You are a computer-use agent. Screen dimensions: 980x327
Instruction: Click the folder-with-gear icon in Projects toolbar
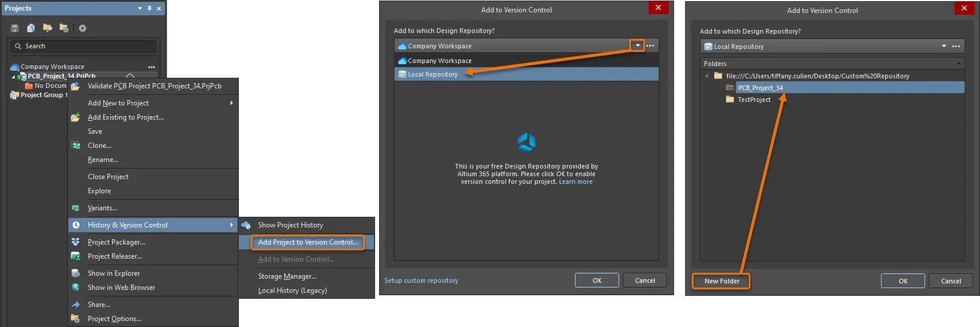point(64,28)
